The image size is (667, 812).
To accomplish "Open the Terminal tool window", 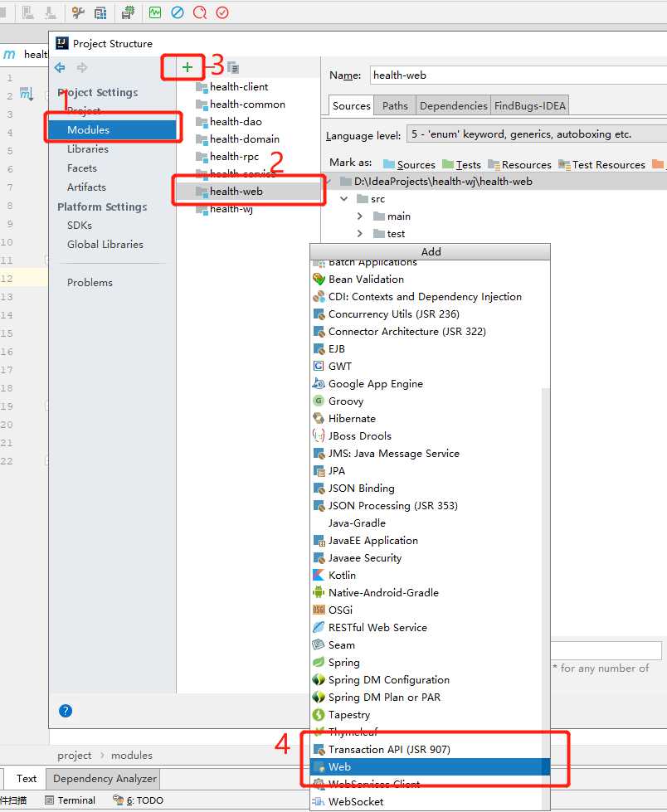I will [x=71, y=800].
